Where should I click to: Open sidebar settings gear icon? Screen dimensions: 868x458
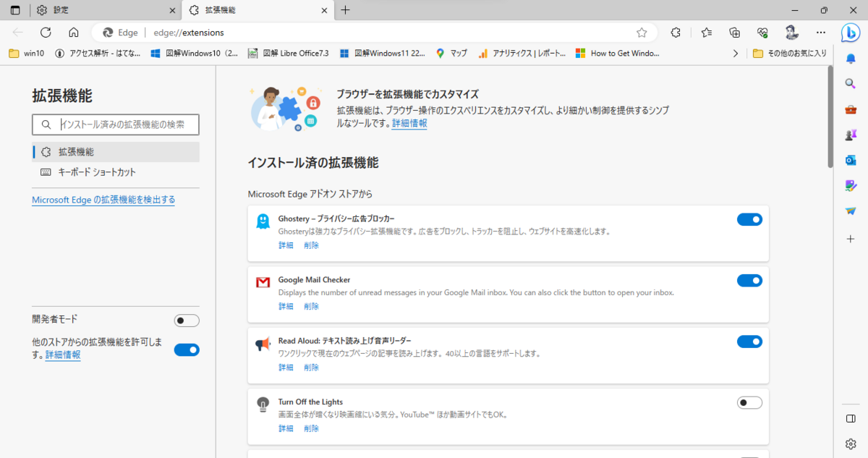[x=851, y=444]
